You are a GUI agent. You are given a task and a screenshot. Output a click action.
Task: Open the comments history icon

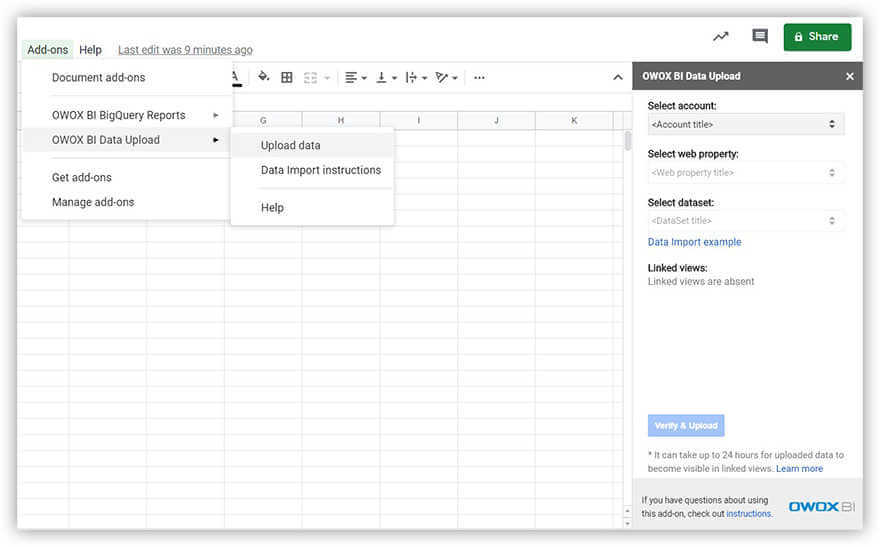coord(760,37)
